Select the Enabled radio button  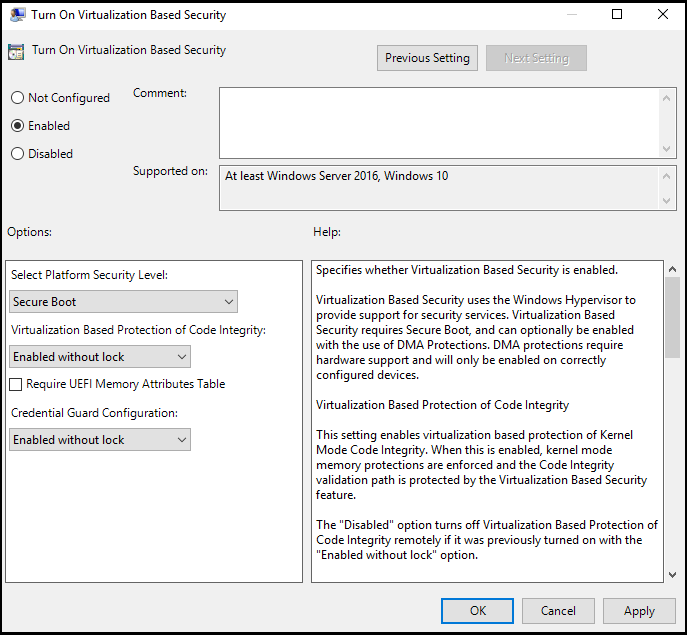coord(17,126)
